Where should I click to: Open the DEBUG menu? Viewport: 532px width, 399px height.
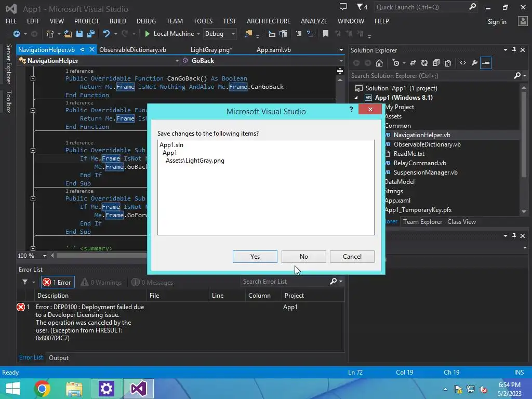(x=146, y=21)
